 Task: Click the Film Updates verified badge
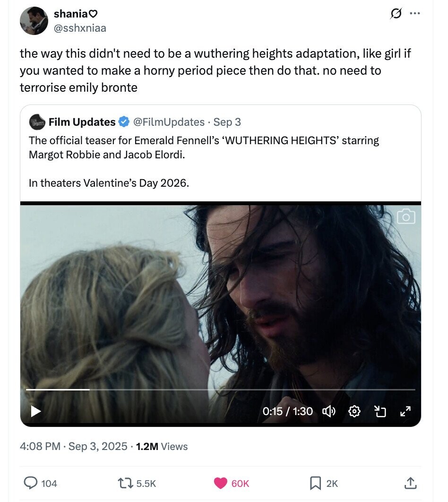[x=124, y=122]
